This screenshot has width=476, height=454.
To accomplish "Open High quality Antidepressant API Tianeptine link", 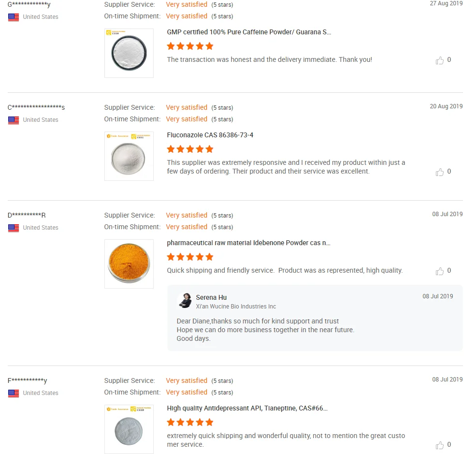I will tap(247, 408).
